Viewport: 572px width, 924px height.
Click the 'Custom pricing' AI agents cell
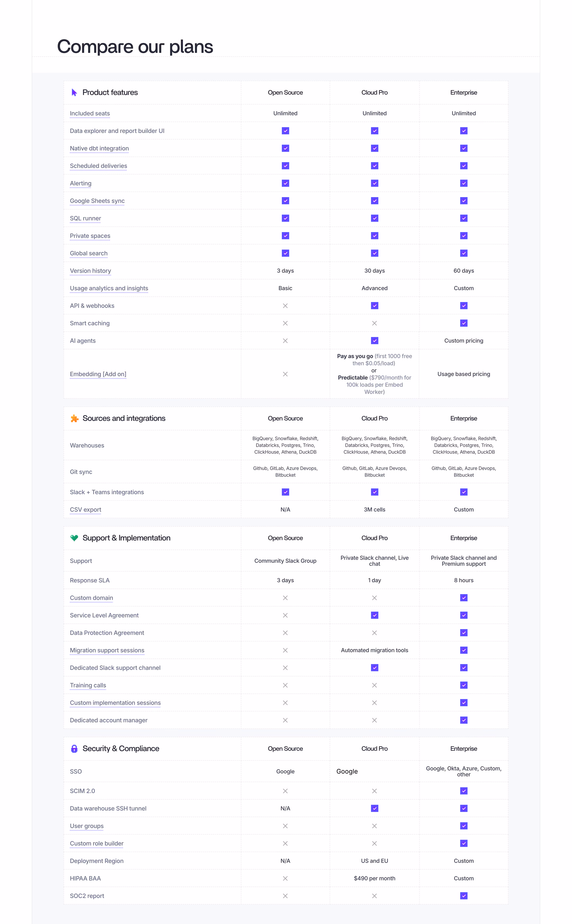click(464, 341)
